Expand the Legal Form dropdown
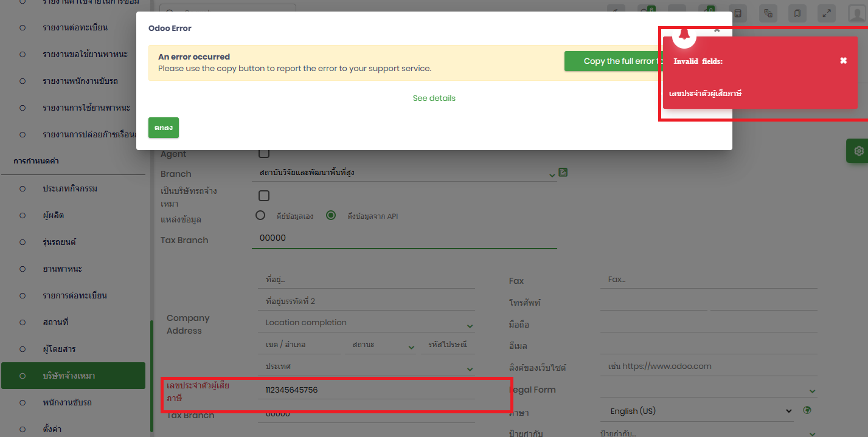Viewport: 868px width, 437px height. tap(813, 390)
